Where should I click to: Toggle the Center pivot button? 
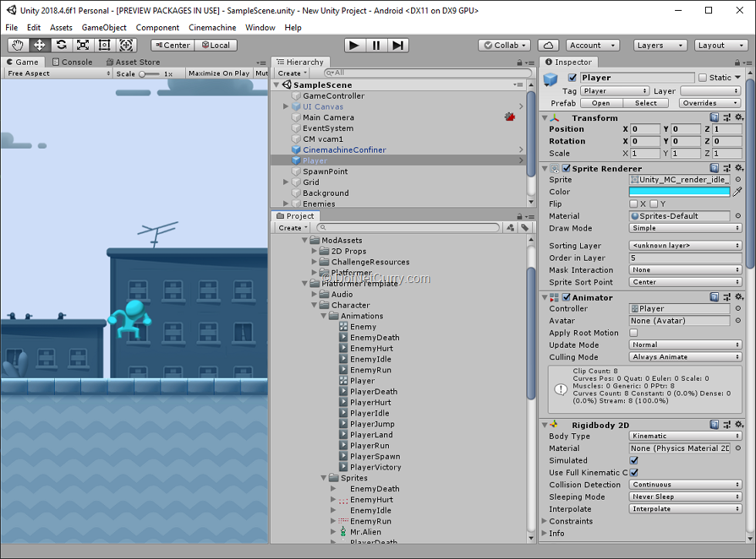tap(173, 45)
